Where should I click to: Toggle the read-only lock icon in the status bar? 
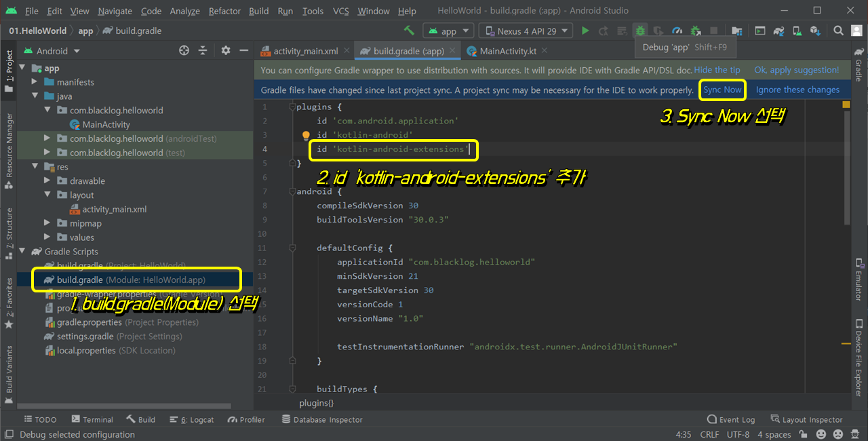pyautogui.click(x=804, y=434)
